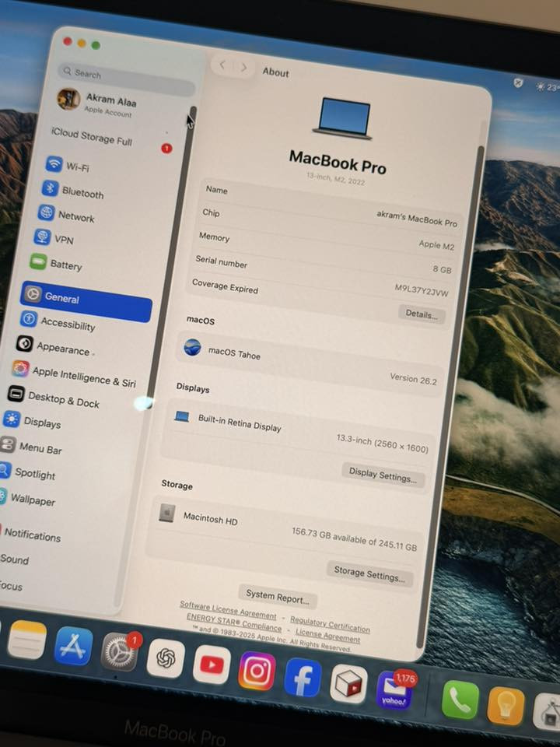Open Regulatory Certification link
Screen dimensions: 560x747
coord(330,625)
